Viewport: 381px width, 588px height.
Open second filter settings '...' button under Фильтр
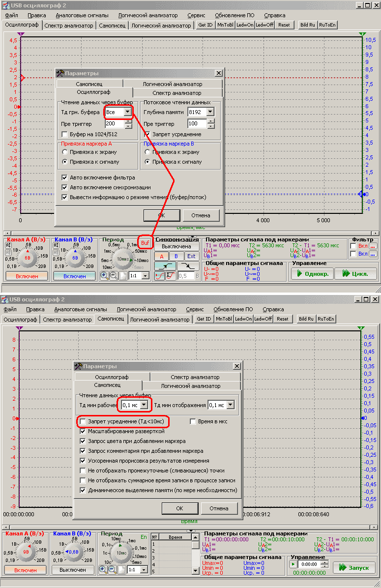pos(372,254)
